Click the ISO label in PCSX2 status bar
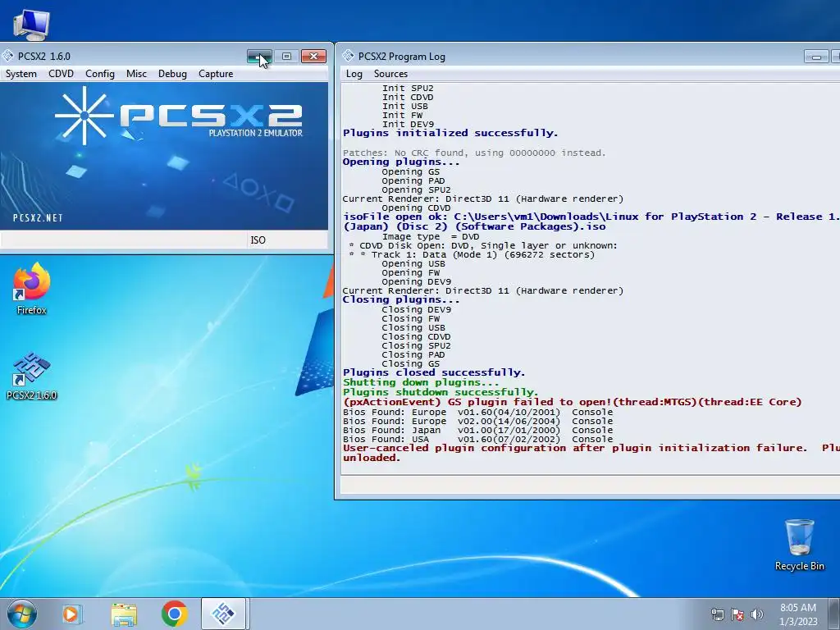The height and width of the screenshot is (630, 840). pos(258,240)
